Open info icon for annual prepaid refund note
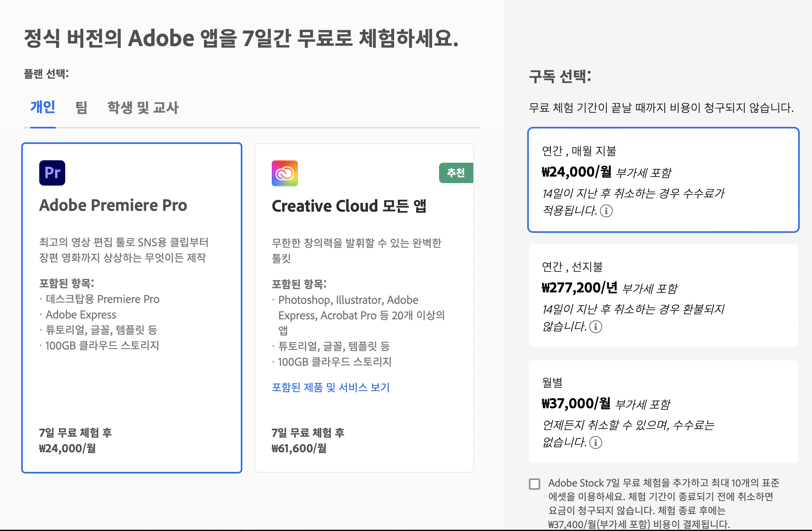 [x=596, y=327]
